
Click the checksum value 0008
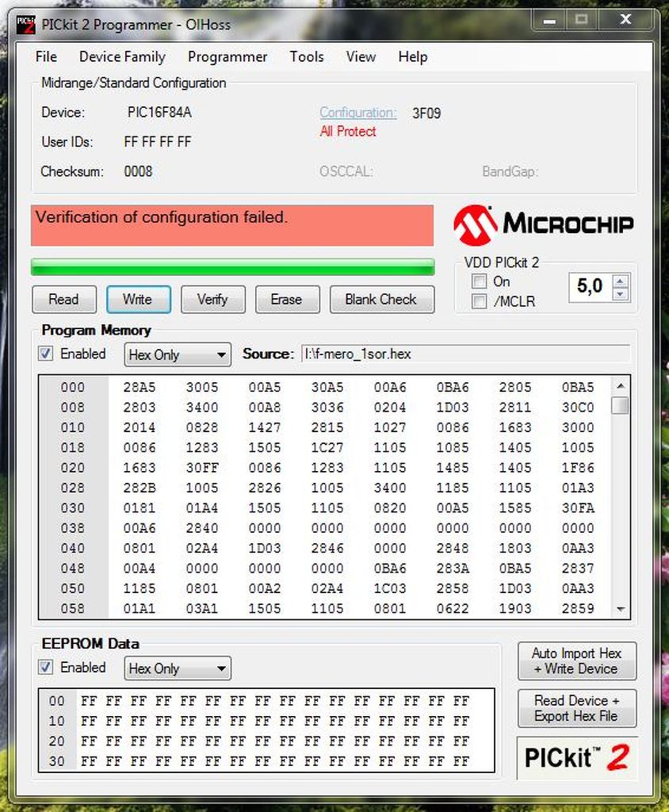(138, 171)
